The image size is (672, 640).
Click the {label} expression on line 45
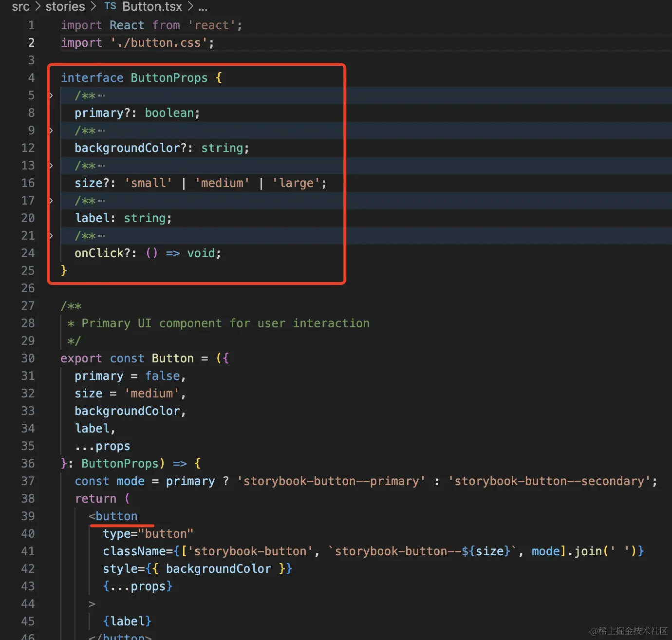127,621
